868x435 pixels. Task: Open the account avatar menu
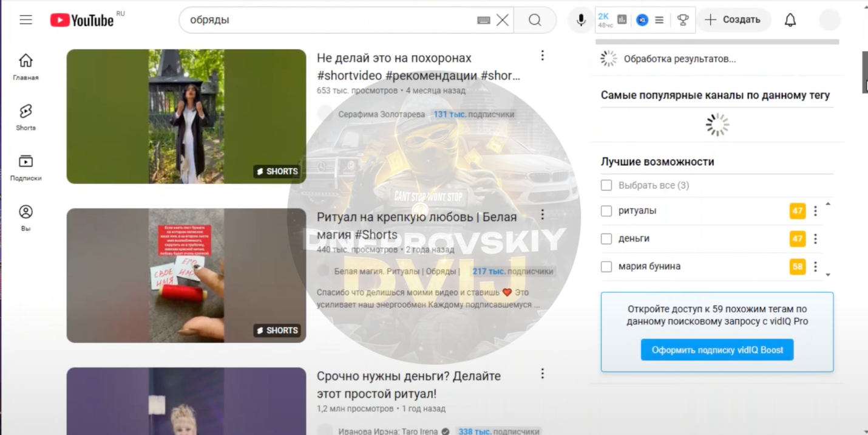coord(830,20)
